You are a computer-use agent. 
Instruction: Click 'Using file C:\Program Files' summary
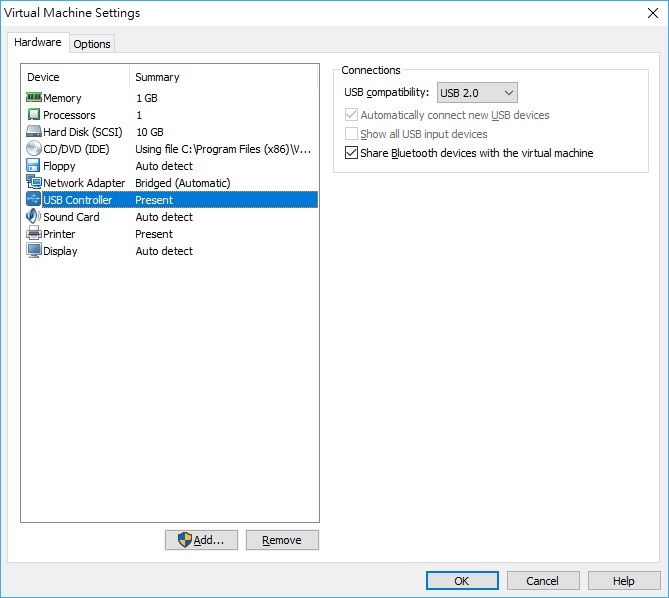tap(223, 149)
